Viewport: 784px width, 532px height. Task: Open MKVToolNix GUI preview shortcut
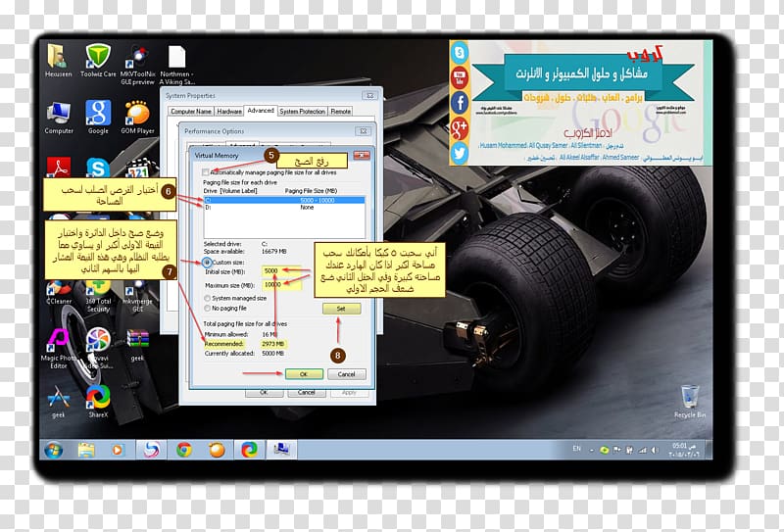137,65
